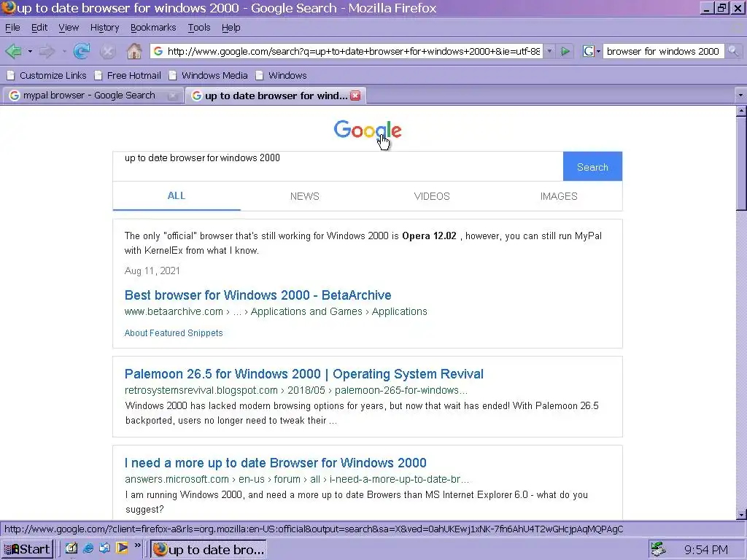Click the www.betaarchive.com breadcrumb text

point(174,311)
